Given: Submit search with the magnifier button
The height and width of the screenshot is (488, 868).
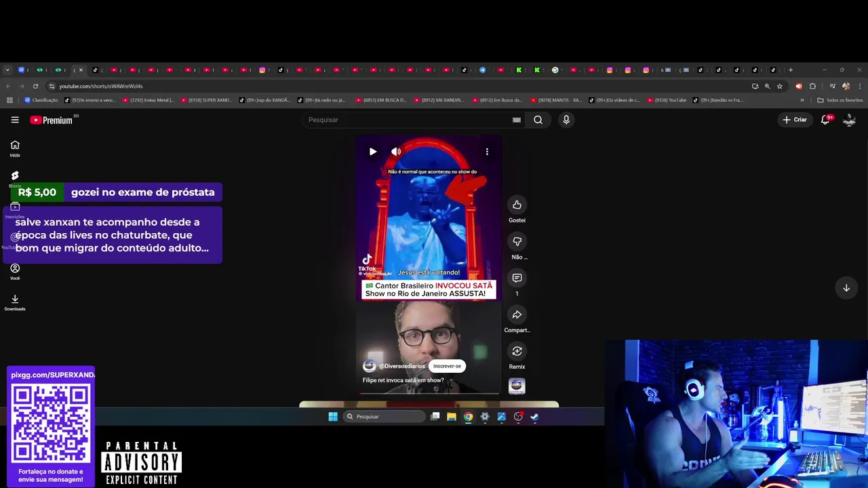Looking at the screenshot, I should pos(538,120).
